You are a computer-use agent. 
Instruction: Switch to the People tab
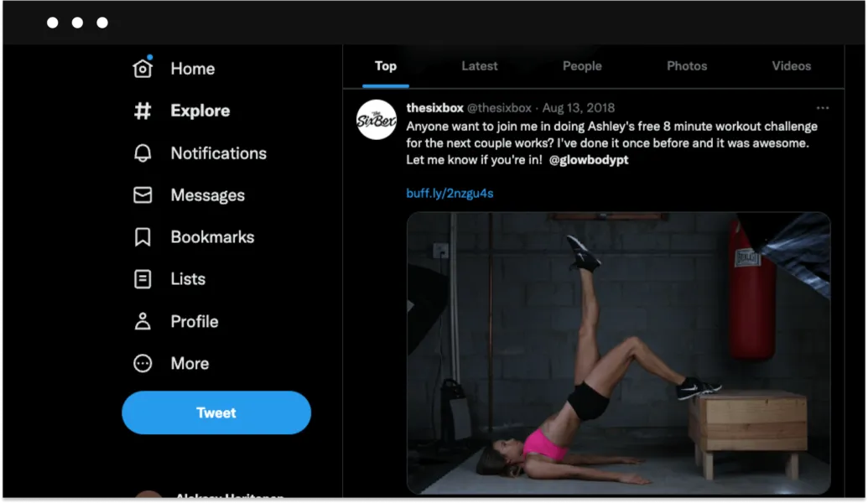click(582, 66)
